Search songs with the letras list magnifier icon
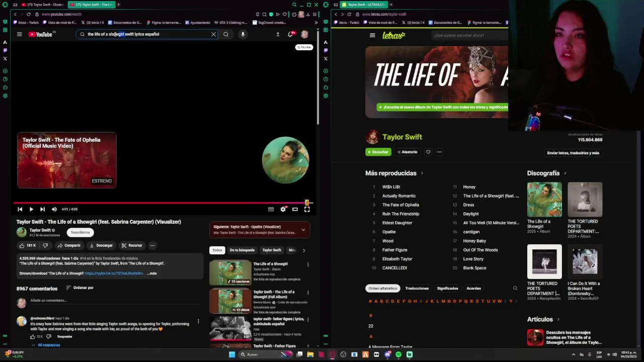This screenshot has width=644, height=362. [x=515, y=289]
